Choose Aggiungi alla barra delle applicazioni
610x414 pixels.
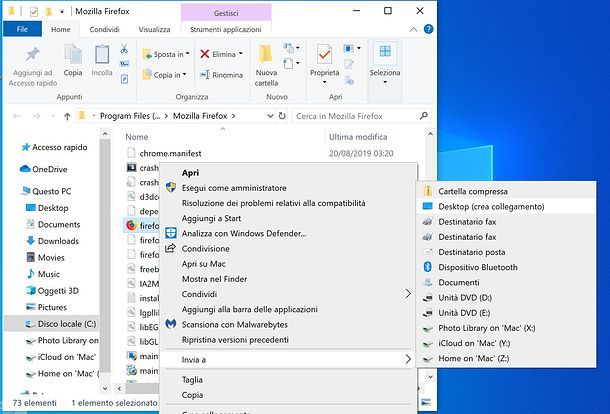pos(288,309)
